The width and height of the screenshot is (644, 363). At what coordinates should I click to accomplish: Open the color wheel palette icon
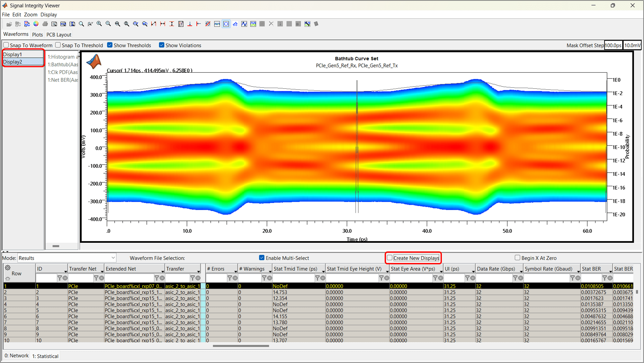tap(36, 24)
